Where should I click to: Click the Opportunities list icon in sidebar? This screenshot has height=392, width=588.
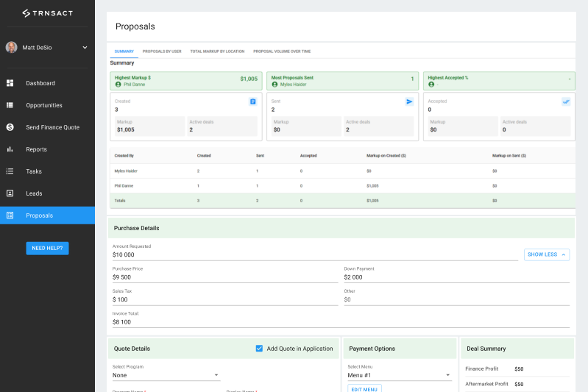pos(10,105)
